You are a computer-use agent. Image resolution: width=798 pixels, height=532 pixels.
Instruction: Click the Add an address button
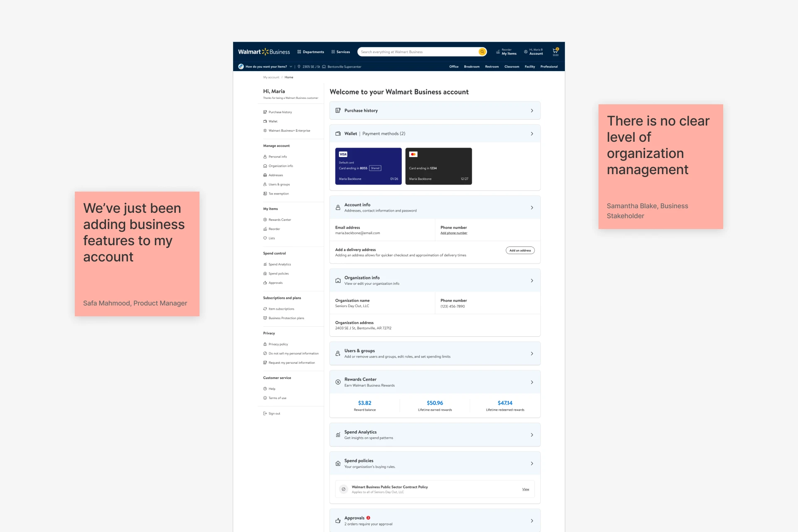[520, 250]
